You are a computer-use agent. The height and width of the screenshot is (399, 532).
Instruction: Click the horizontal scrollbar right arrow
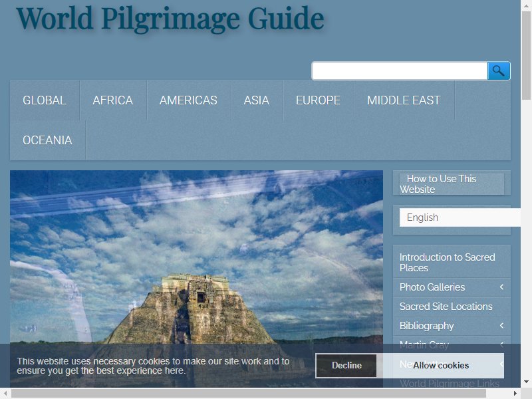515,393
